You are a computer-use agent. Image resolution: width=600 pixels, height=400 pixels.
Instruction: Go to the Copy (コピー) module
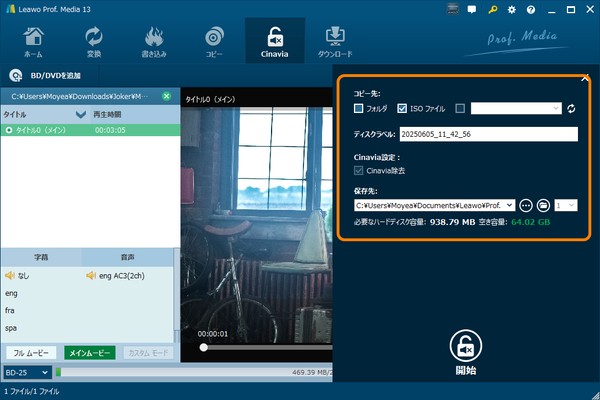pos(214,41)
